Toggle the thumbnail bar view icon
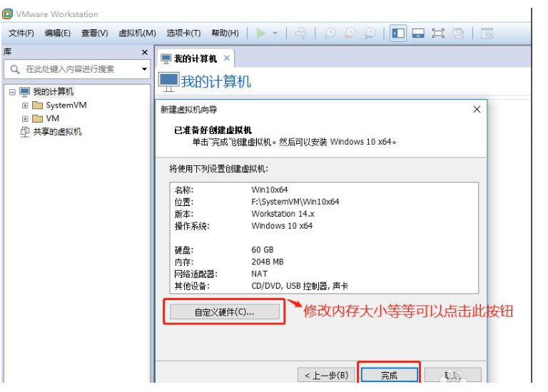548x392 pixels. [x=418, y=33]
